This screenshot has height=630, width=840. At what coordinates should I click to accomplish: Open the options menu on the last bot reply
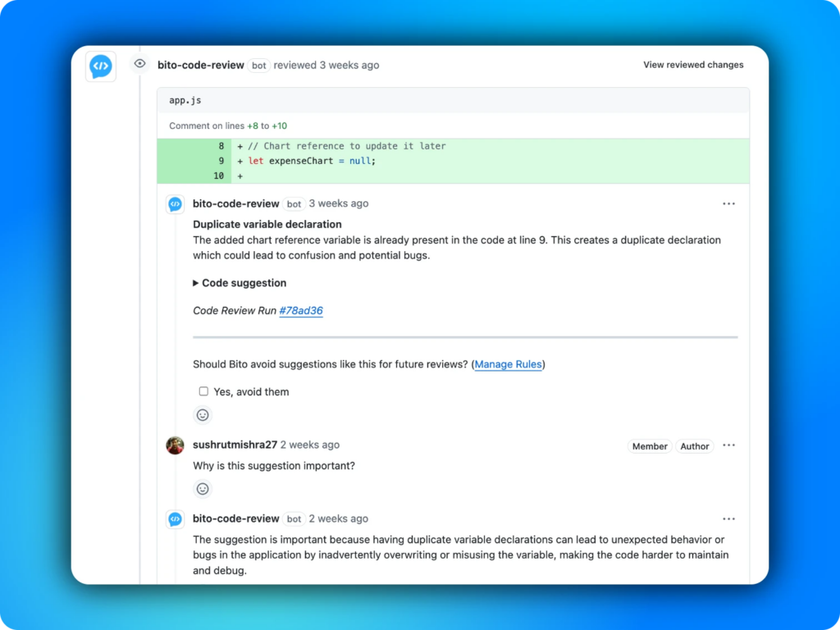(x=728, y=518)
